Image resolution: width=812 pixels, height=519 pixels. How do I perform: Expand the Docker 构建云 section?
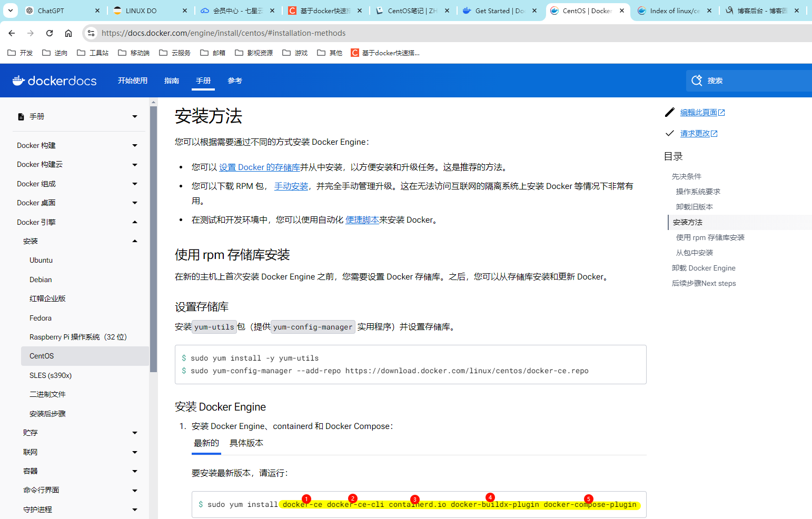tap(135, 165)
